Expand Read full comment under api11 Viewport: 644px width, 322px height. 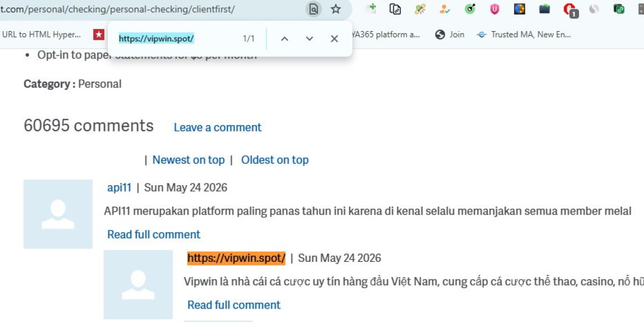(153, 235)
